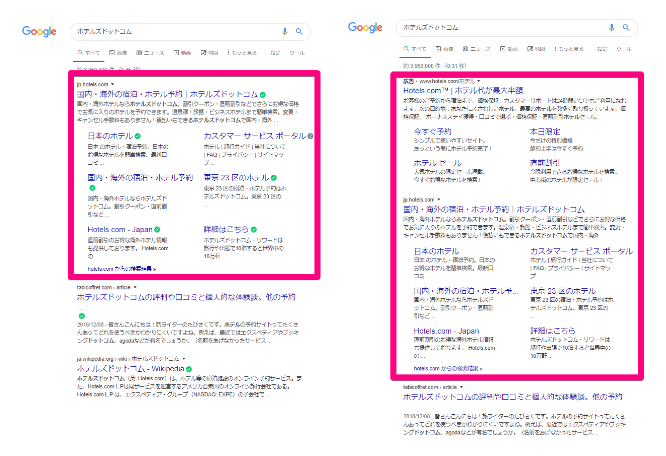Click the Google logo on the right results page
The height and width of the screenshot is (456, 666).
[365, 28]
